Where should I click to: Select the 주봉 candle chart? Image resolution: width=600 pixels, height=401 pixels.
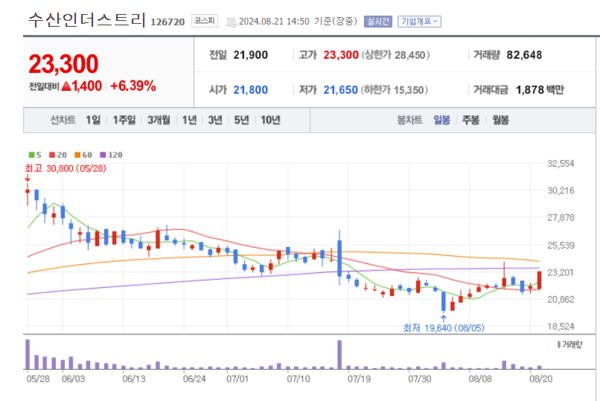coord(471,120)
